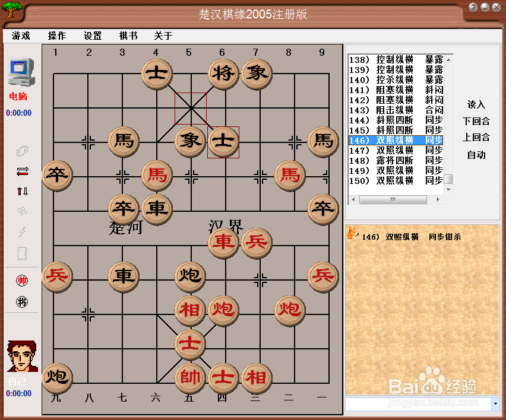Select list row 138) 控制纵横
Viewport: 506px width, 420px height.
[396, 60]
